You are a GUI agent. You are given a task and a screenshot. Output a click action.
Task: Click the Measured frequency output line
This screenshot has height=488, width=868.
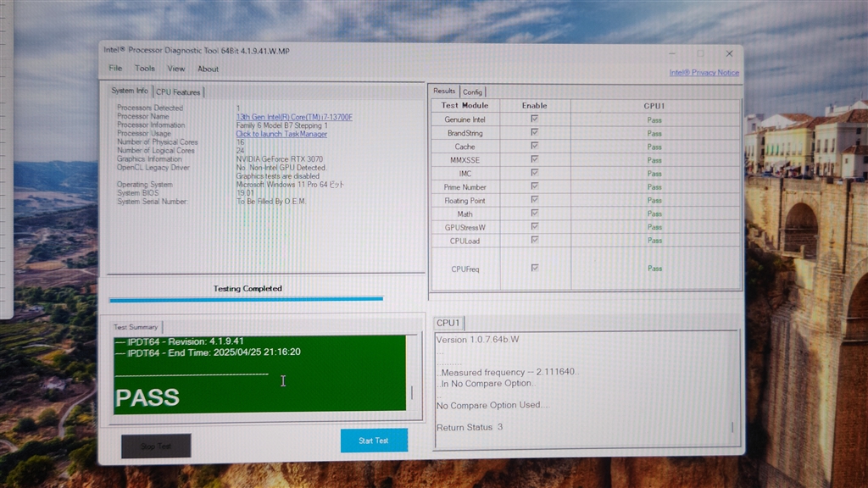pyautogui.click(x=508, y=373)
